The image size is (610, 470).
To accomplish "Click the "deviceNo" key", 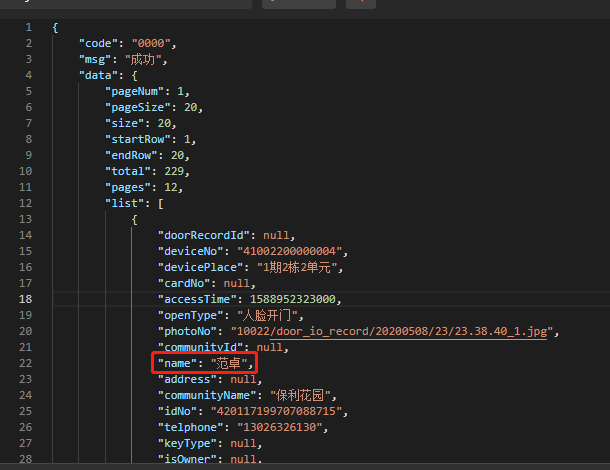I will click(191, 251).
